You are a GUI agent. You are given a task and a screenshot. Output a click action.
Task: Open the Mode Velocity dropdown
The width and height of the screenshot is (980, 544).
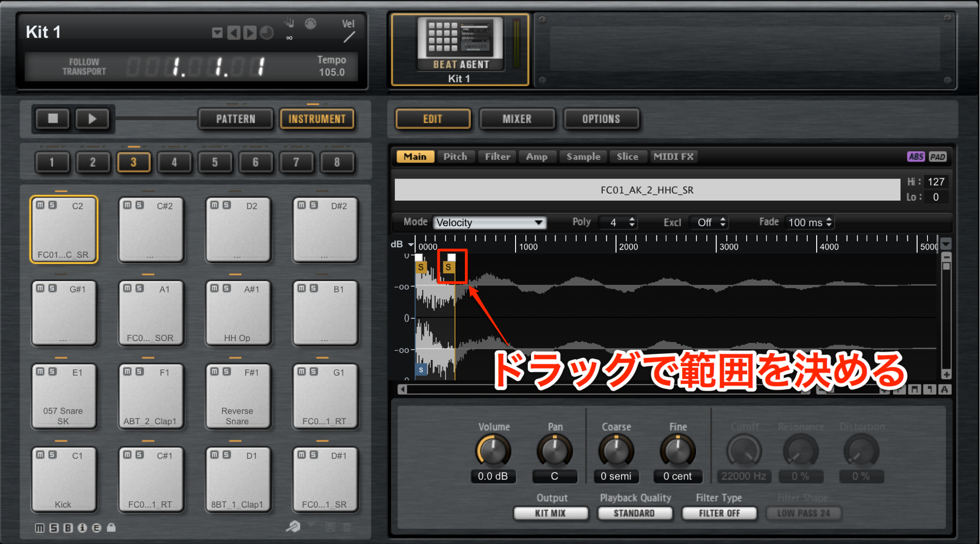click(489, 223)
